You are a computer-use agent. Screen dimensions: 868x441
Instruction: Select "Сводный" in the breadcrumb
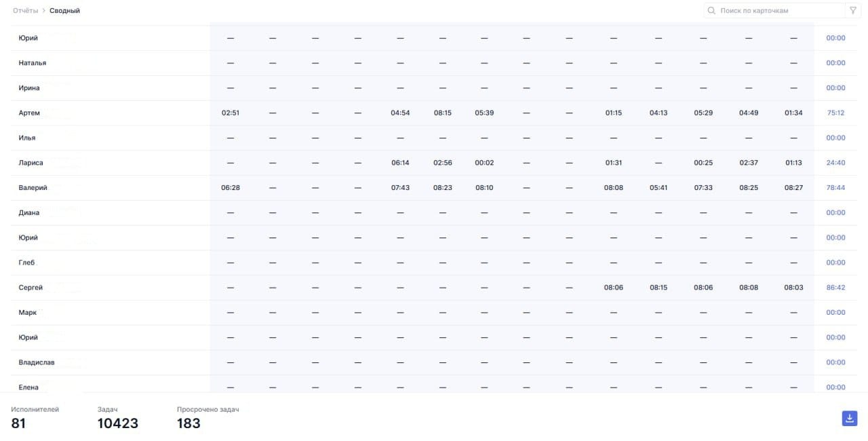[64, 11]
